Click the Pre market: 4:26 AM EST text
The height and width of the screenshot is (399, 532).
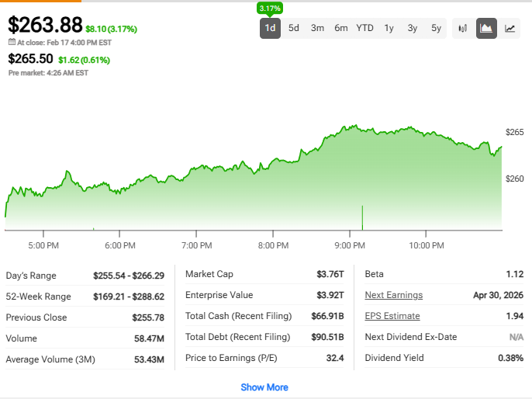click(x=48, y=73)
